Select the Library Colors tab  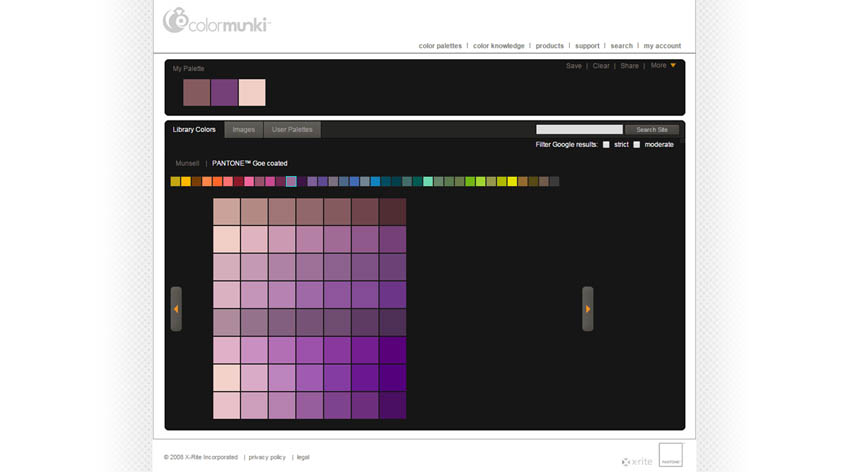(x=194, y=130)
